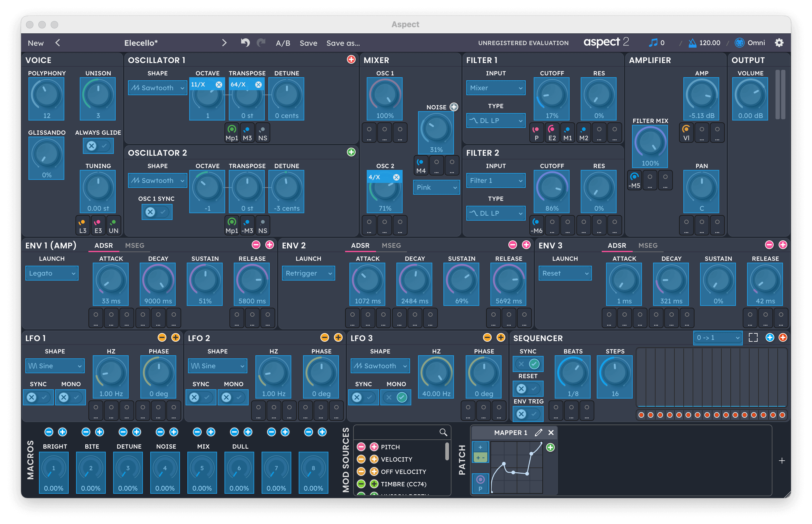The image size is (812, 524).
Task: Click the VI modulation slot under AMP
Action: 686,132
